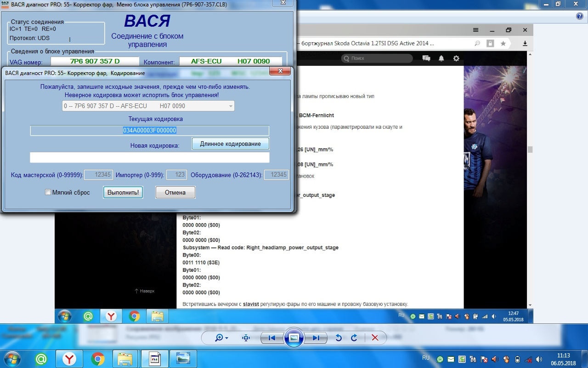Click 'Отмена' button
The width and height of the screenshot is (588, 368).
pyautogui.click(x=175, y=192)
